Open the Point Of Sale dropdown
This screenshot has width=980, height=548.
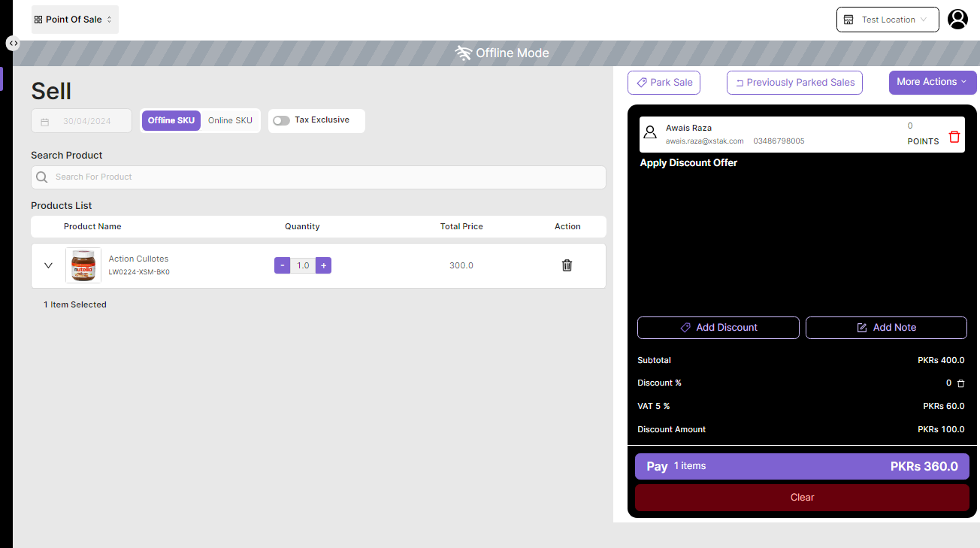74,20
